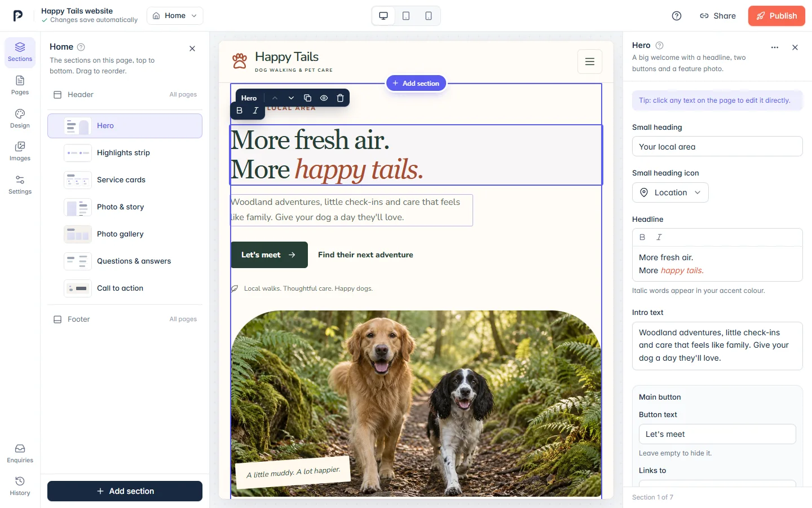Open the Design sidebar panel

(20, 119)
